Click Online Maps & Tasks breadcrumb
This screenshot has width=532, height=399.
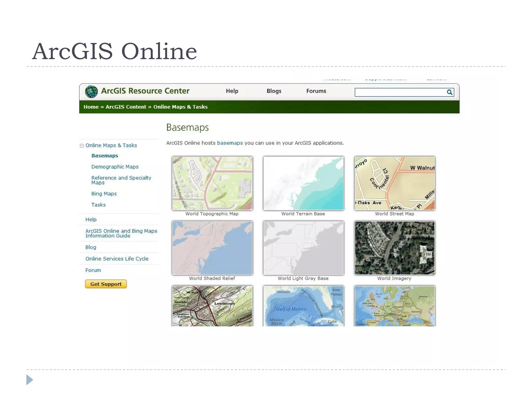pyautogui.click(x=180, y=107)
